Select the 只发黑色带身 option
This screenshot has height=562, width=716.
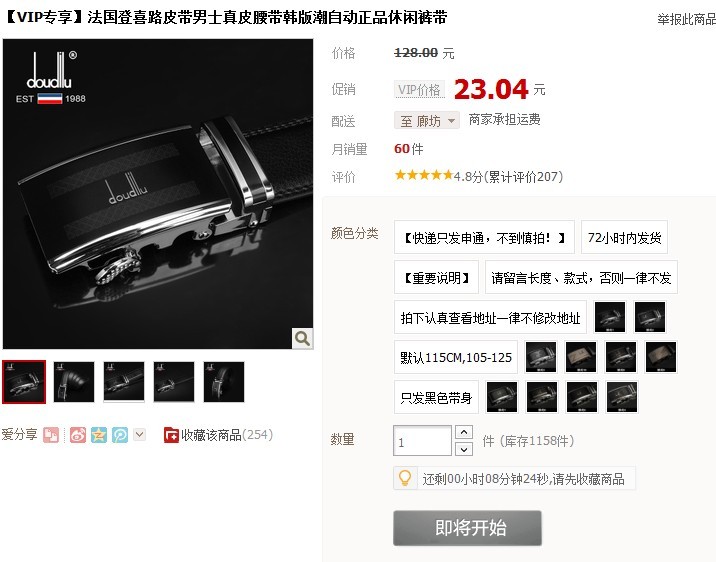pyautogui.click(x=436, y=398)
